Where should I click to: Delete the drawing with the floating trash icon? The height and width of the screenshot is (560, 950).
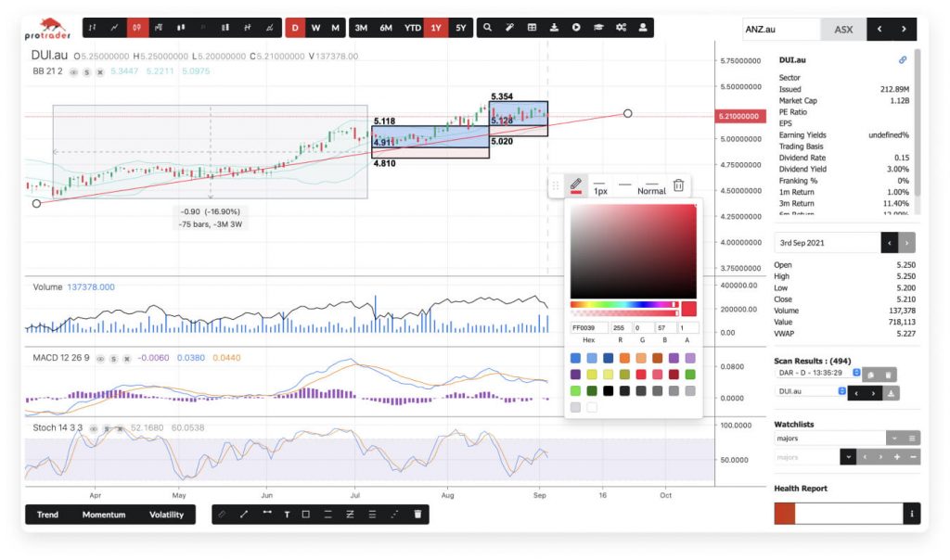(x=678, y=185)
